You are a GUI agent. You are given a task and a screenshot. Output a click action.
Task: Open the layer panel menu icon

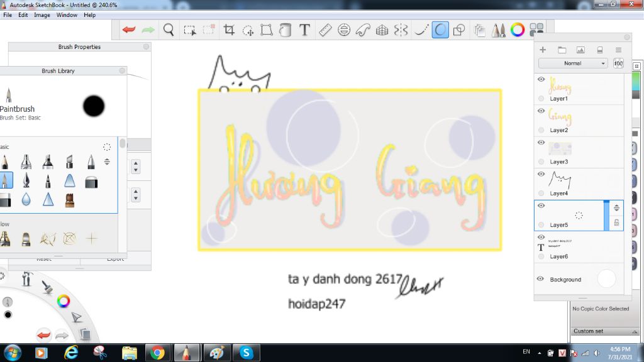(619, 50)
